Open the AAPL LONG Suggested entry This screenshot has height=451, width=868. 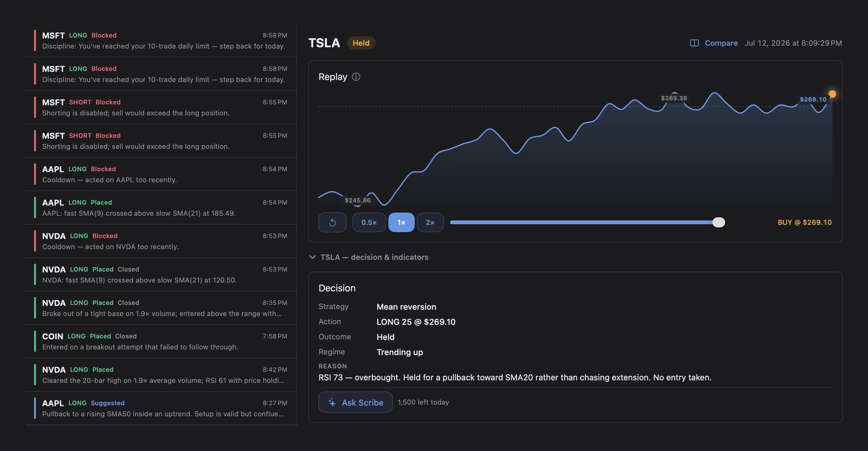[x=161, y=408]
